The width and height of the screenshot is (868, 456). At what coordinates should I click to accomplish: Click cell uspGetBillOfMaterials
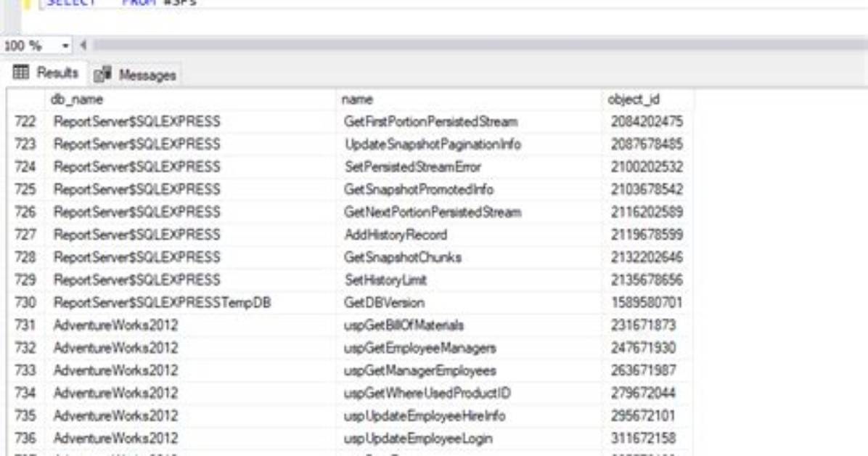coord(469,325)
